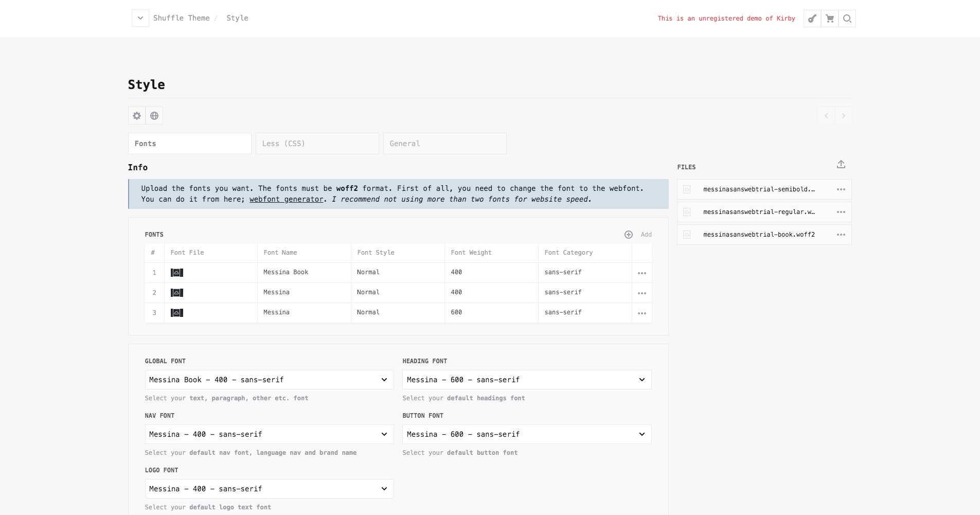
Task: Open the Heading Font dropdown
Action: tap(526, 380)
